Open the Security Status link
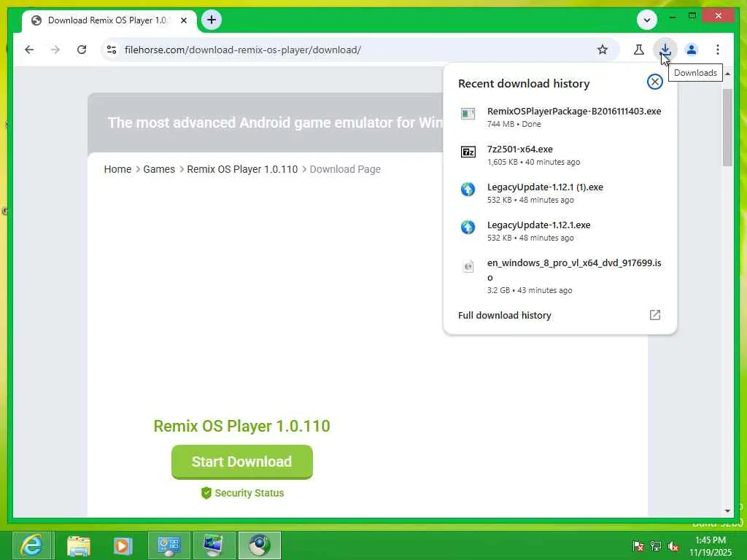Viewport: 747px width, 560px height. point(249,494)
